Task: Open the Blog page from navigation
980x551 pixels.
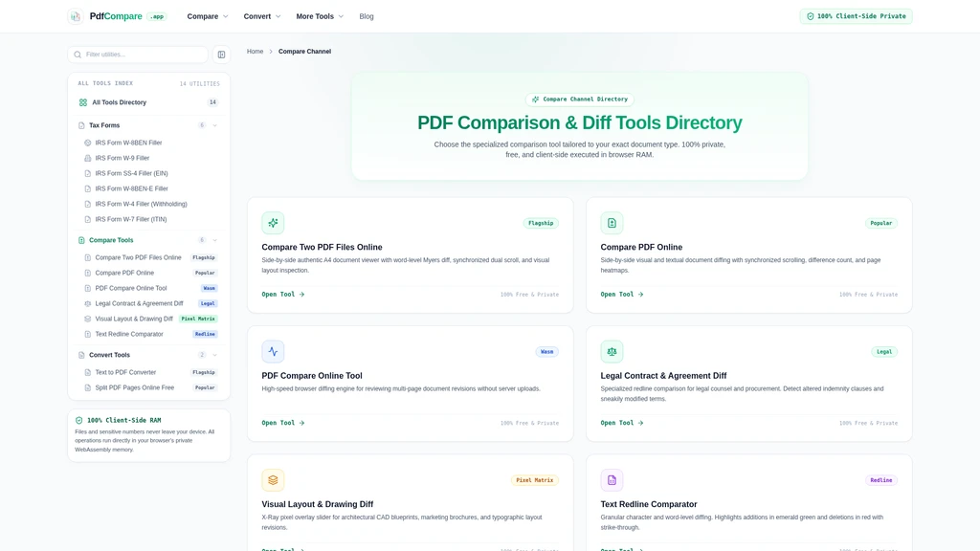Action: point(367,16)
